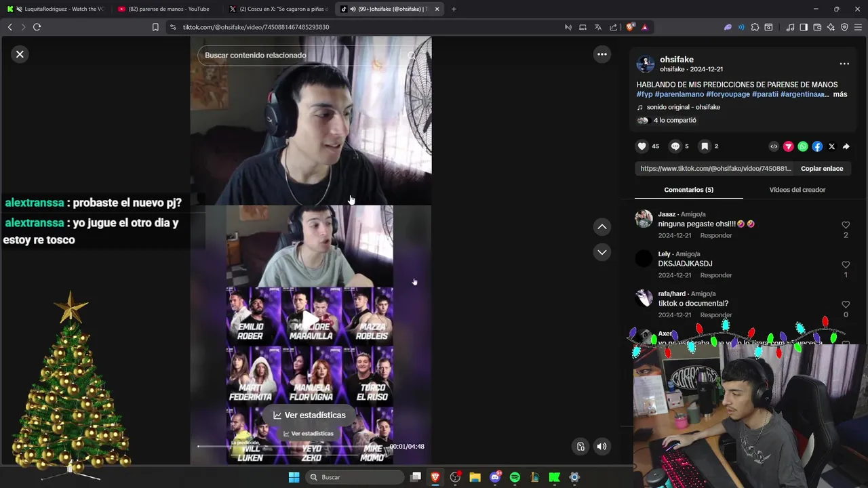Click the tiktok.com address bar URL
Viewport: 868px width, 488px height.
(x=256, y=27)
